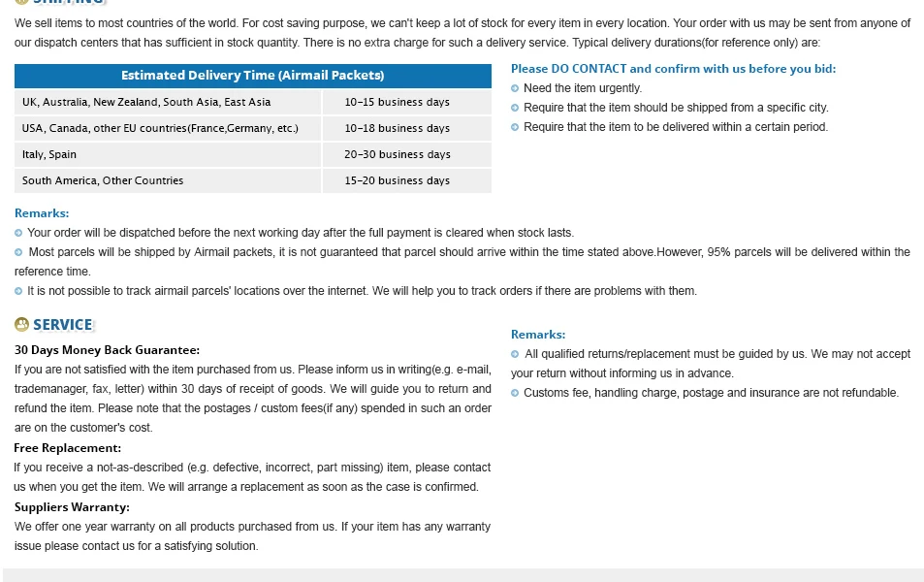Select the 'UK, Australia, New Zealand' table row
This screenshot has width=924, height=582.
click(253, 102)
